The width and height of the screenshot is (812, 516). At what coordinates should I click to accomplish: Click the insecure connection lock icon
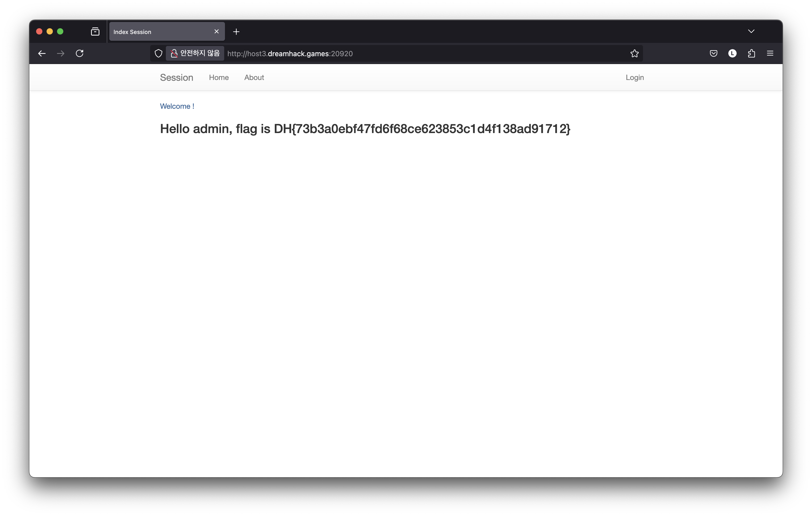pos(174,53)
